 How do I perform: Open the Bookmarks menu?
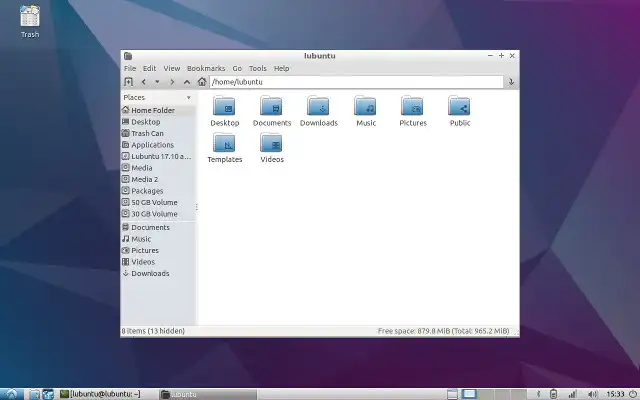click(x=206, y=68)
